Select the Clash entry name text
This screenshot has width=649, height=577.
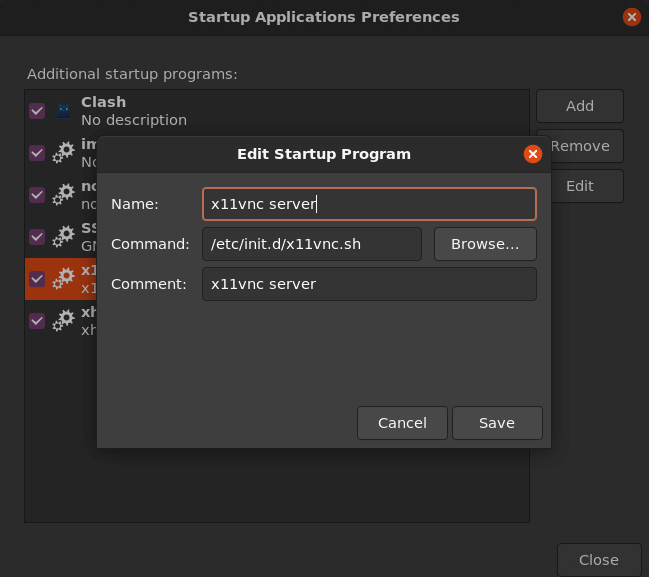[103, 102]
